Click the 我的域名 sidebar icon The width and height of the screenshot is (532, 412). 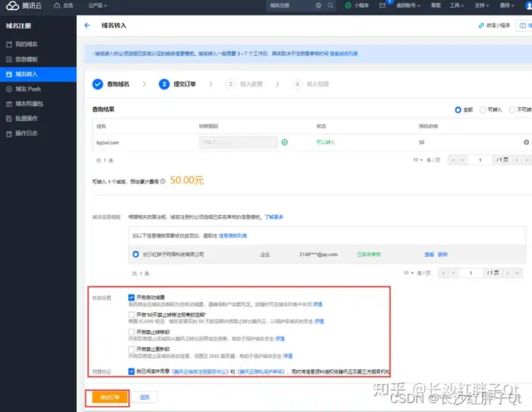9,44
